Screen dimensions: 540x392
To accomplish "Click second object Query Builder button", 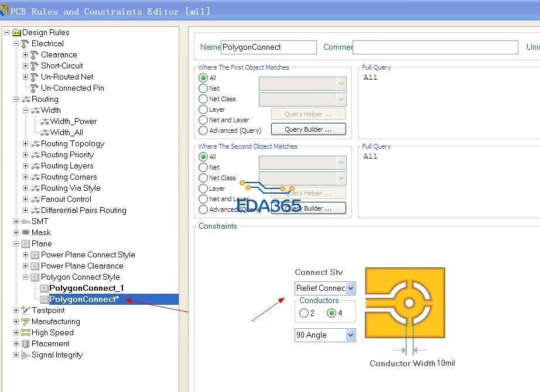I will tap(309, 208).
